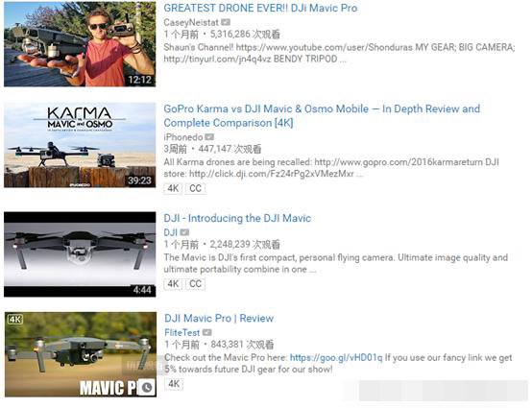532x408 pixels.
Task: Open the GREATEST DRONE EVER!! DJI Mavic Pro video title
Action: 260,8
